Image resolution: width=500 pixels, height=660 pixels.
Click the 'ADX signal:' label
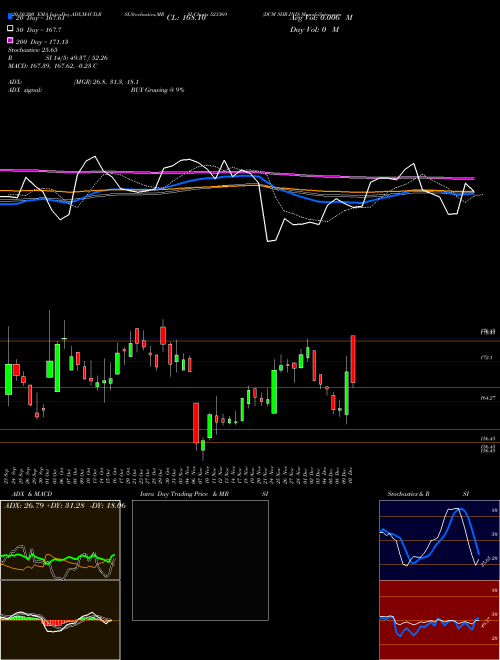pyautogui.click(x=25, y=90)
